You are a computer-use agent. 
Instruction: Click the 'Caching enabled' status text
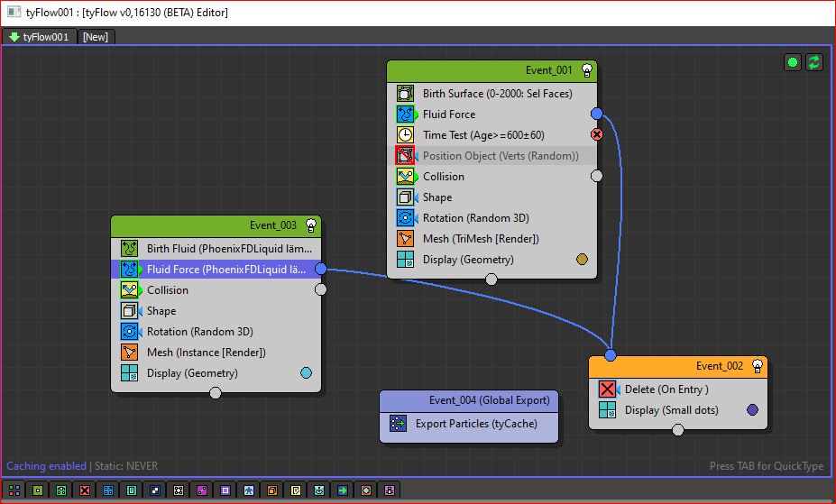tap(46, 465)
